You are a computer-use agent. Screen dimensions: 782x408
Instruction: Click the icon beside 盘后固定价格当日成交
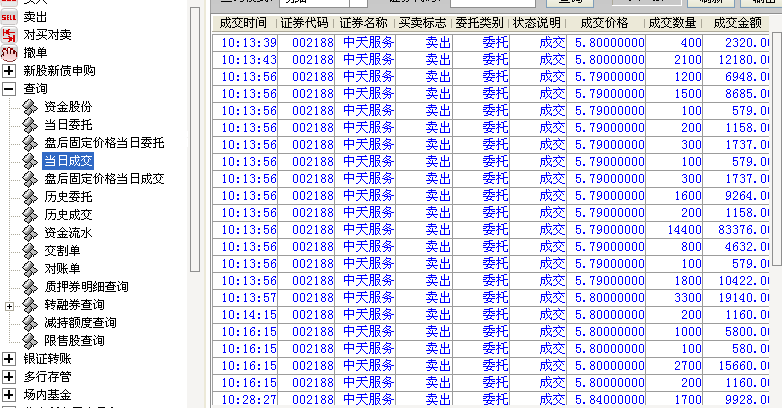click(x=30, y=179)
